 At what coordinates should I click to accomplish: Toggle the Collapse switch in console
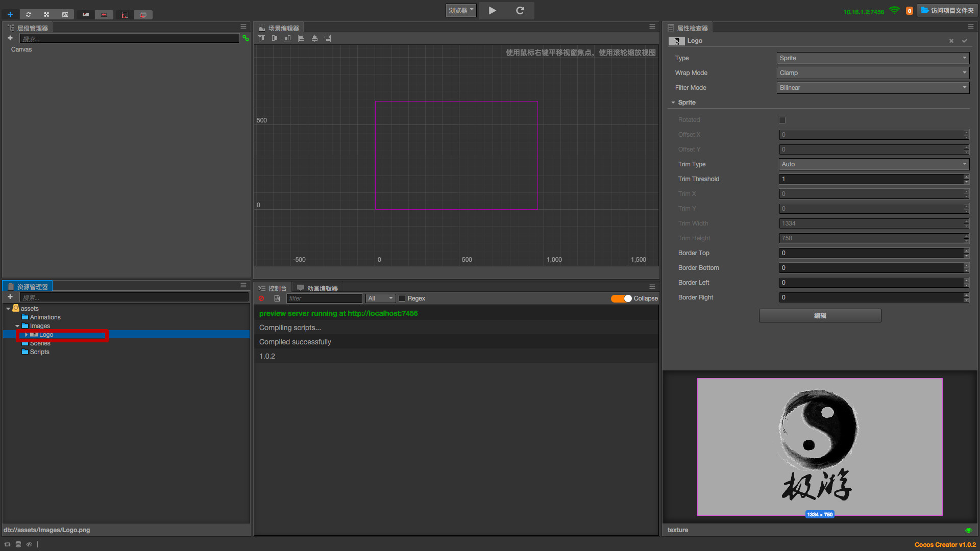[621, 298]
